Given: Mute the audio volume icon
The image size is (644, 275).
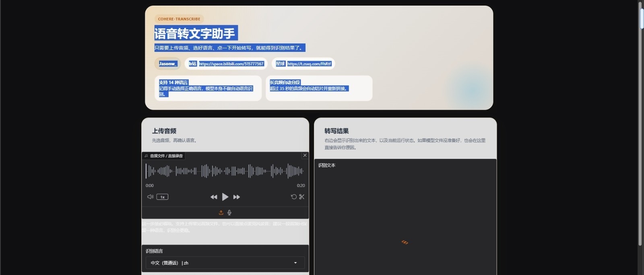Looking at the screenshot, I should pyautogui.click(x=150, y=197).
